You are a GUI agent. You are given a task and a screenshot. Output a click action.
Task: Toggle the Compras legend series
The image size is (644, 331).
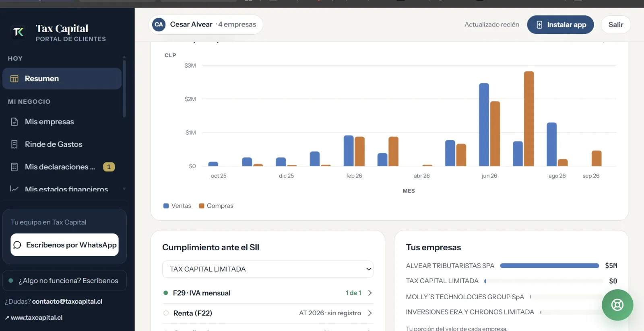pyautogui.click(x=216, y=206)
